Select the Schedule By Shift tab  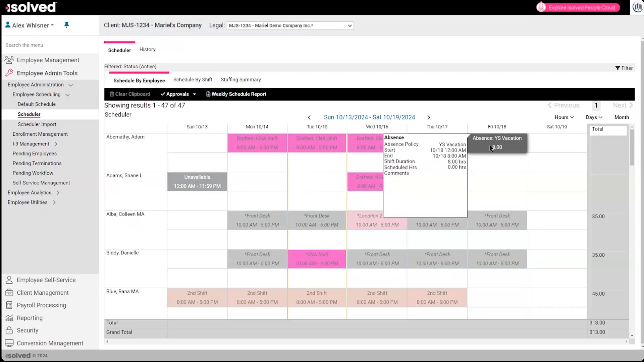pos(193,80)
